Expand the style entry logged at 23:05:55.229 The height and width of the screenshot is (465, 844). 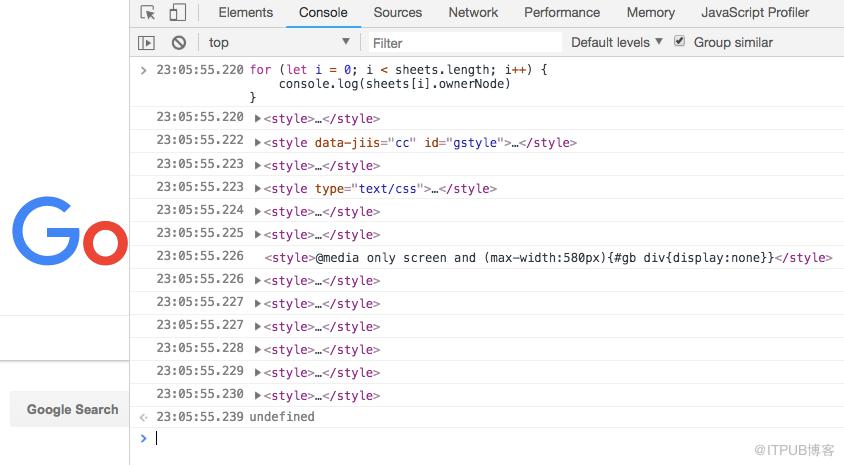[258, 373]
